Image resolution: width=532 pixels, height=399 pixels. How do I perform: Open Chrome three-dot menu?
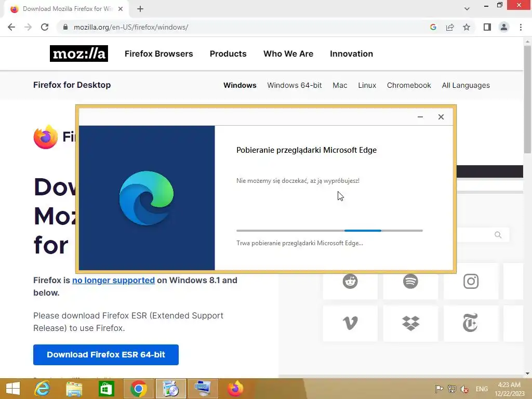click(x=521, y=27)
